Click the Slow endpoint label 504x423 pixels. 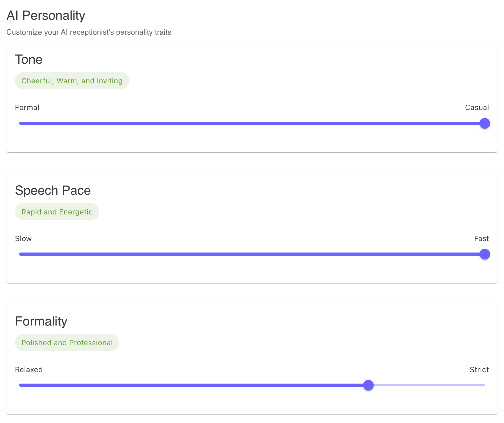[23, 238]
